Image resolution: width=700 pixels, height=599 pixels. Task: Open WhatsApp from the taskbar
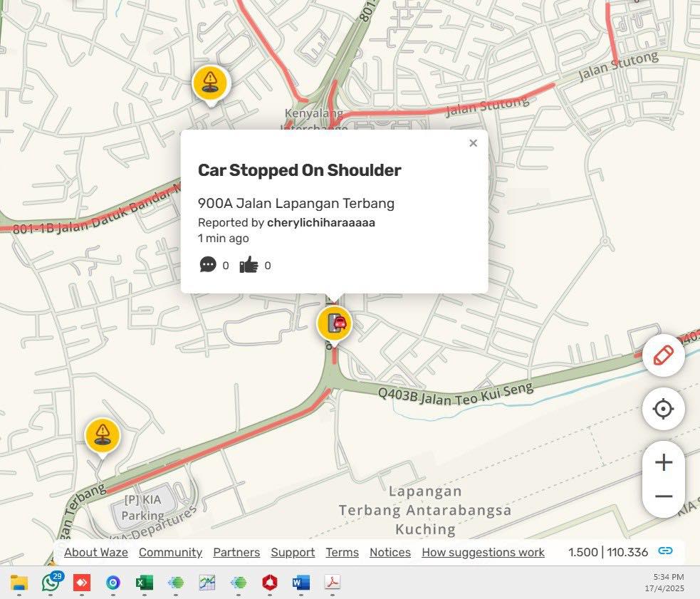click(x=51, y=582)
